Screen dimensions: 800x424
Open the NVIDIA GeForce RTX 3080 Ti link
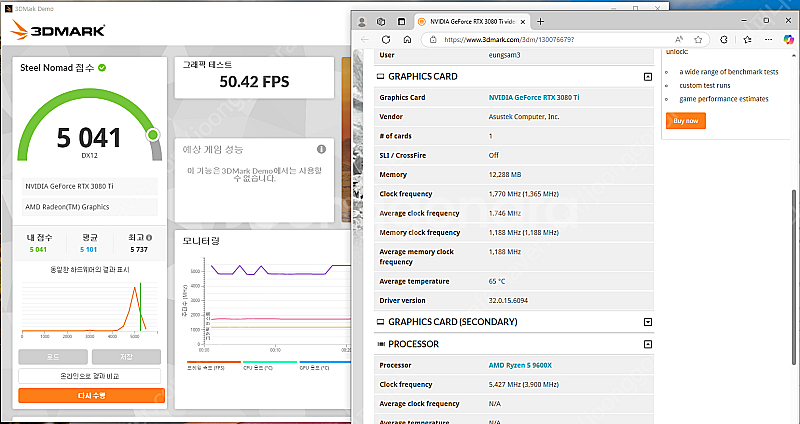(x=534, y=97)
